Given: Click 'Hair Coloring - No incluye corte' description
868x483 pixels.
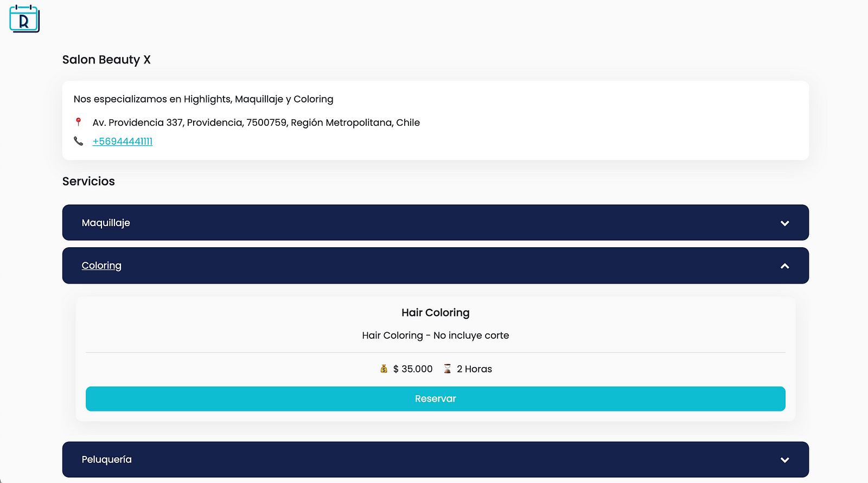Looking at the screenshot, I should tap(436, 336).
